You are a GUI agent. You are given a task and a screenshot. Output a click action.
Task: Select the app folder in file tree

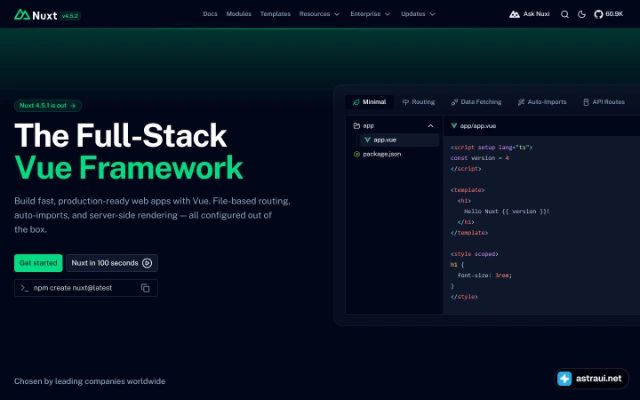394,126
